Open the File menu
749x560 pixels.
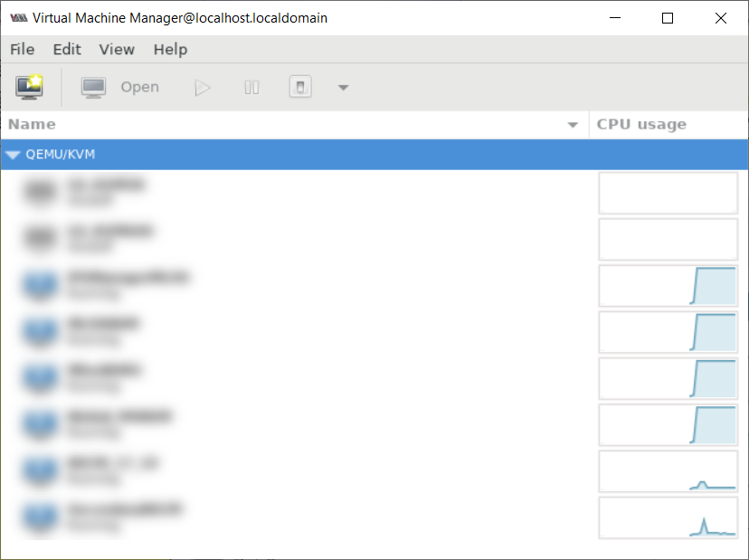tap(22, 49)
